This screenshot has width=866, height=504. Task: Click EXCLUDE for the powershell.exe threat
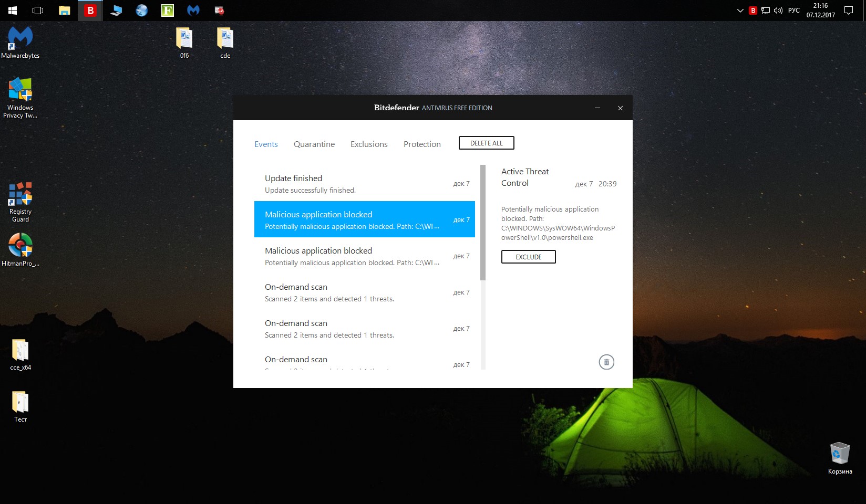(528, 257)
